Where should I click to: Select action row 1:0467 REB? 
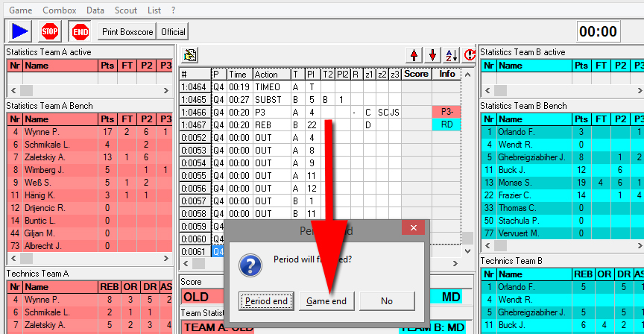(320, 125)
